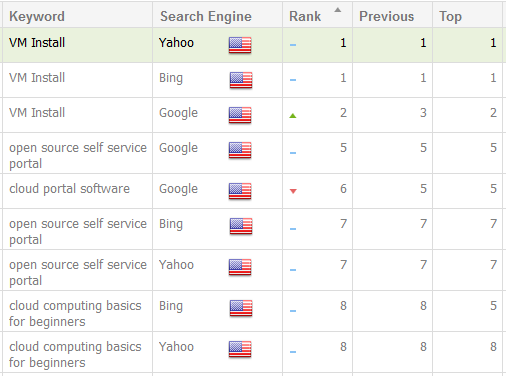Click the US flag for Yahoo cloud computing basics
506x376 pixels.
[x=240, y=349]
